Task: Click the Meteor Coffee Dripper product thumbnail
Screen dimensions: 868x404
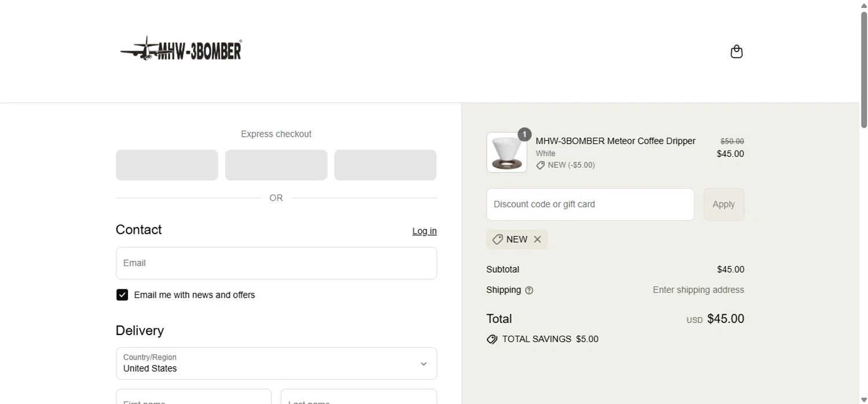Action: (507, 152)
